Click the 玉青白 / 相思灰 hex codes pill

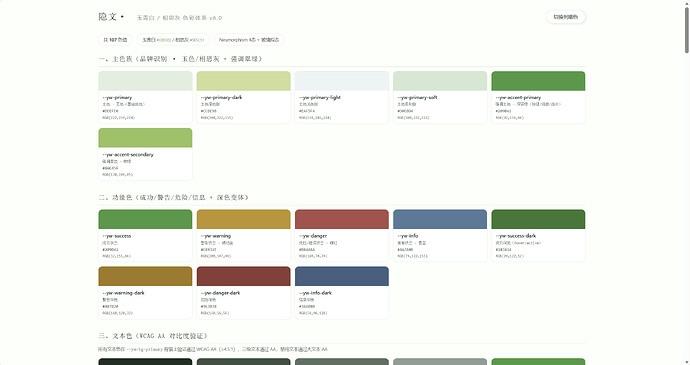pos(173,40)
